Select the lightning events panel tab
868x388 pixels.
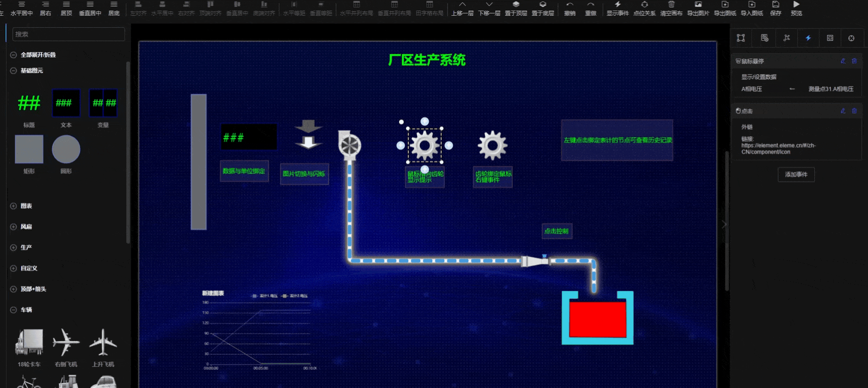click(x=808, y=38)
